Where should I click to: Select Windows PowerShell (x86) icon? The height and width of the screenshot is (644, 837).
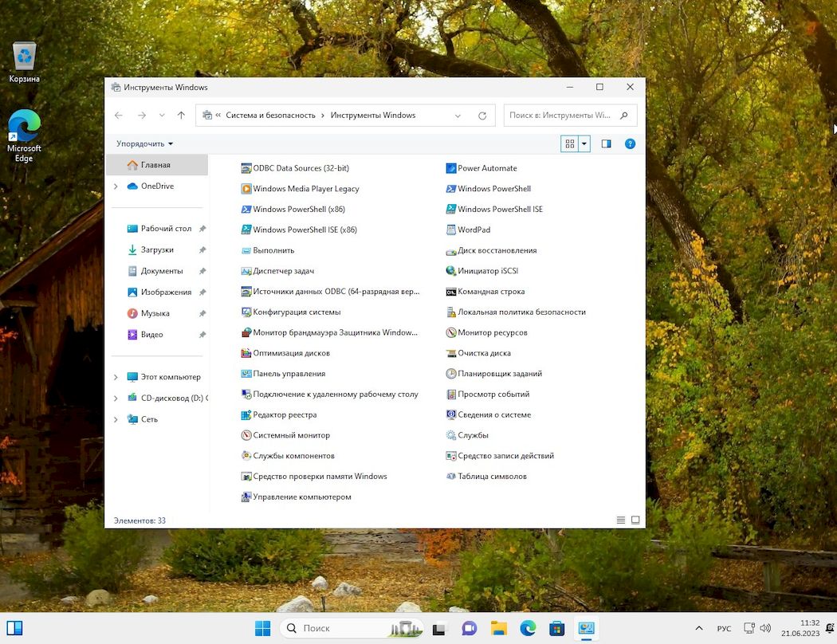point(246,209)
